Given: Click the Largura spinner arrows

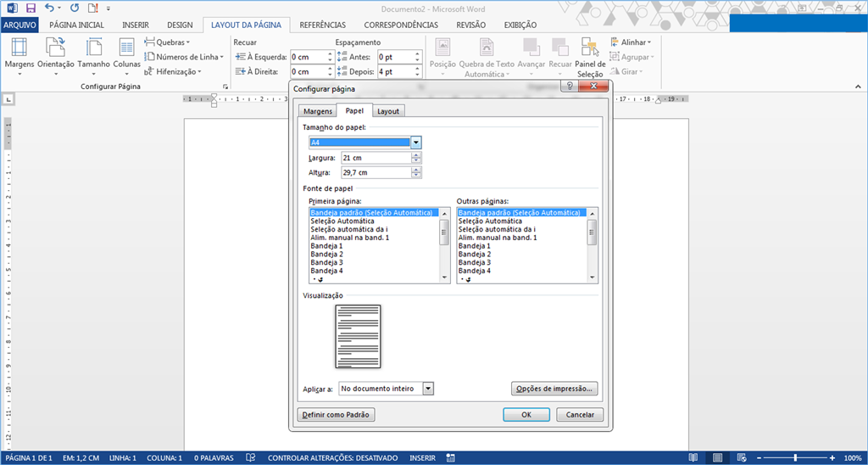Looking at the screenshot, I should [x=416, y=158].
